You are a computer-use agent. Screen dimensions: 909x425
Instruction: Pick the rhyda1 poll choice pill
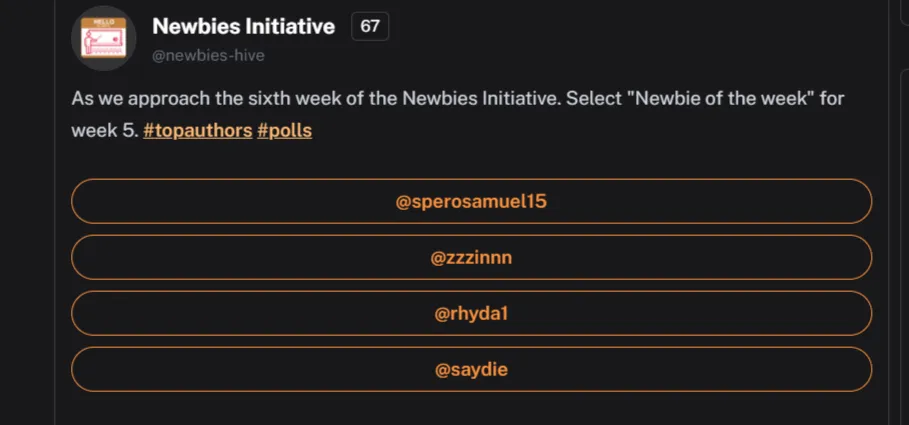(471, 313)
